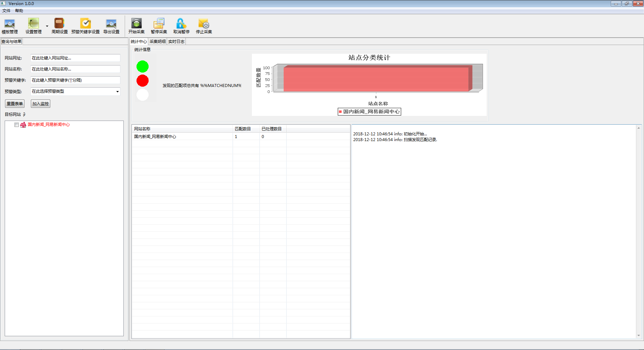The width and height of the screenshot is (644, 350).
Task: Restore down the Version 1.0.0 window
Action: tap(627, 4)
